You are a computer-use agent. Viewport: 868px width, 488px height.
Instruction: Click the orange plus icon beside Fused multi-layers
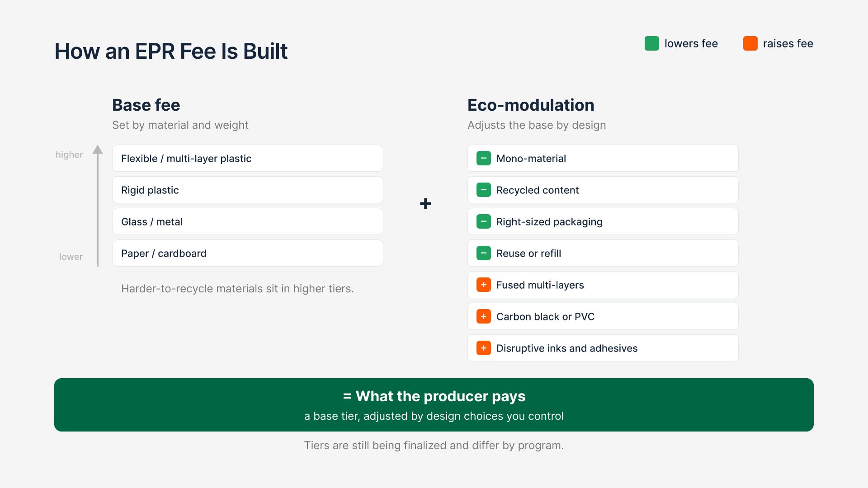click(483, 285)
